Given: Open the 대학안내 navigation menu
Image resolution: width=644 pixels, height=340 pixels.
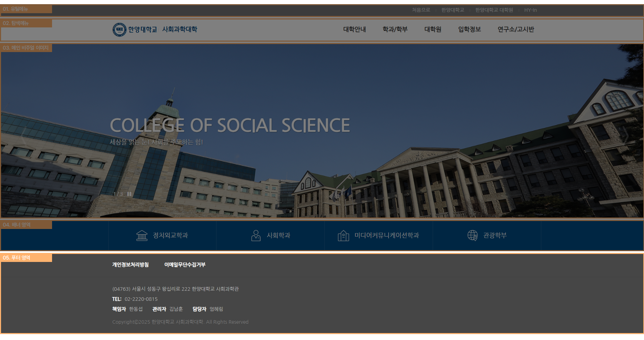Looking at the screenshot, I should pos(354,29).
